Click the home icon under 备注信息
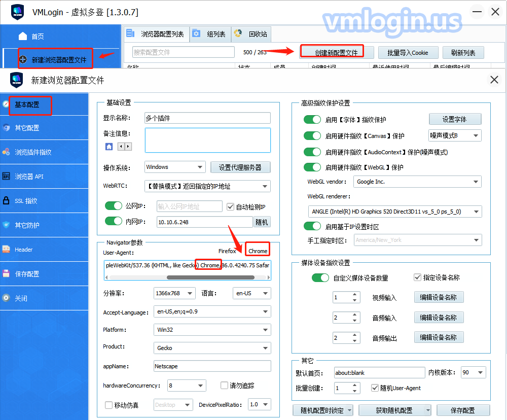 [x=109, y=147]
